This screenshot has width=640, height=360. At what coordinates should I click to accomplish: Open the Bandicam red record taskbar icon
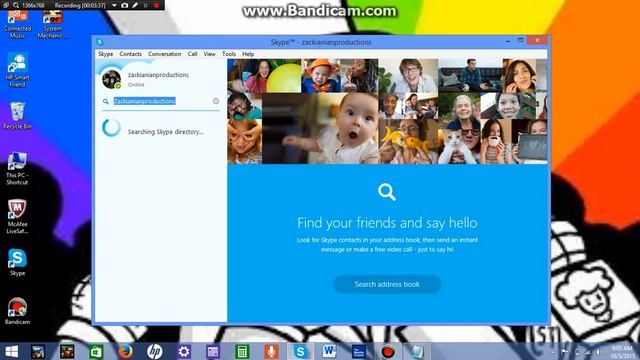tap(387, 351)
